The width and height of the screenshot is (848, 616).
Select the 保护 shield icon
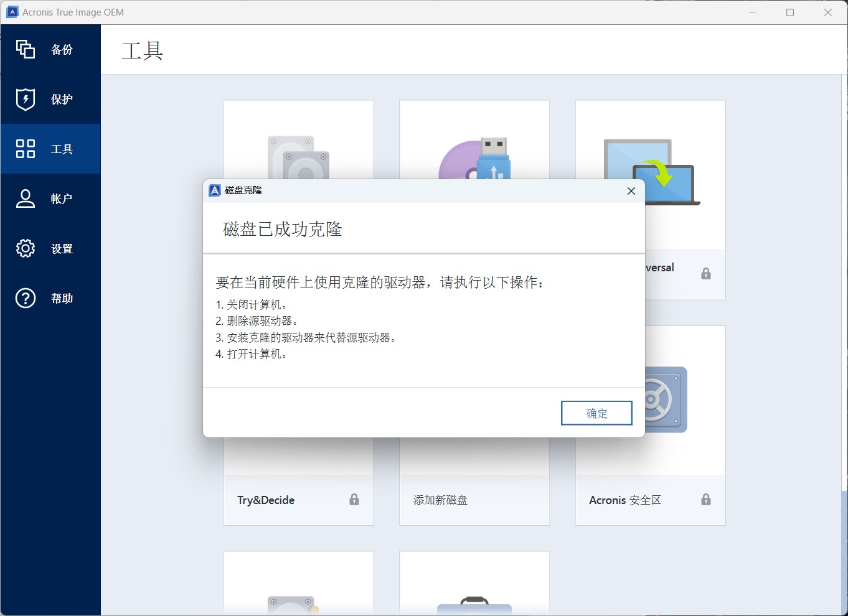[x=26, y=99]
